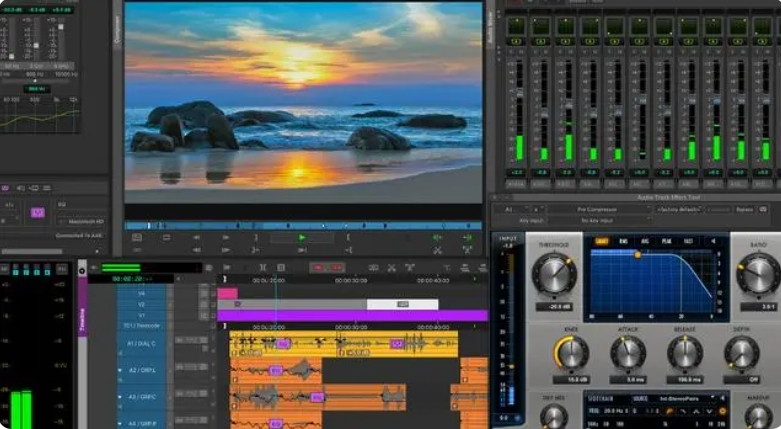The height and width of the screenshot is (429, 781).
Task: Open the Pro Compressor plug-in dropdown
Action: coord(600,209)
